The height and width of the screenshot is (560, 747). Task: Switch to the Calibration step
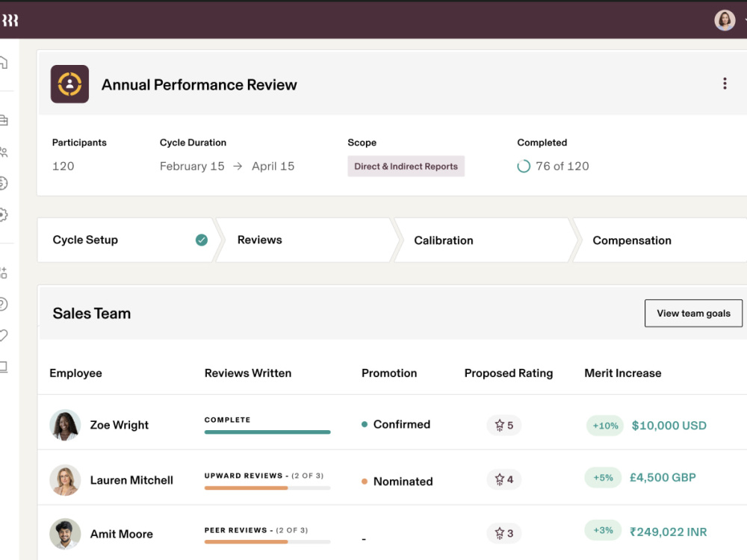[444, 240]
